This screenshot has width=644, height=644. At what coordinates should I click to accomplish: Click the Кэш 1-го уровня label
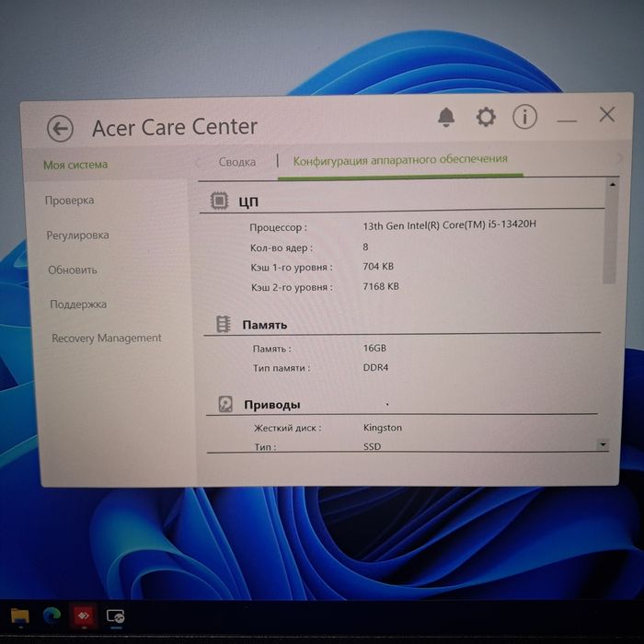292,268
